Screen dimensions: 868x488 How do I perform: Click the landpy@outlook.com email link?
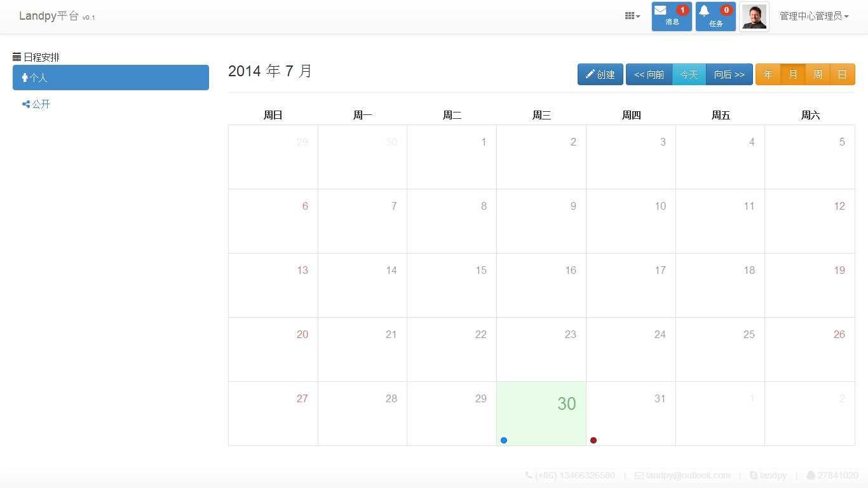click(x=682, y=475)
